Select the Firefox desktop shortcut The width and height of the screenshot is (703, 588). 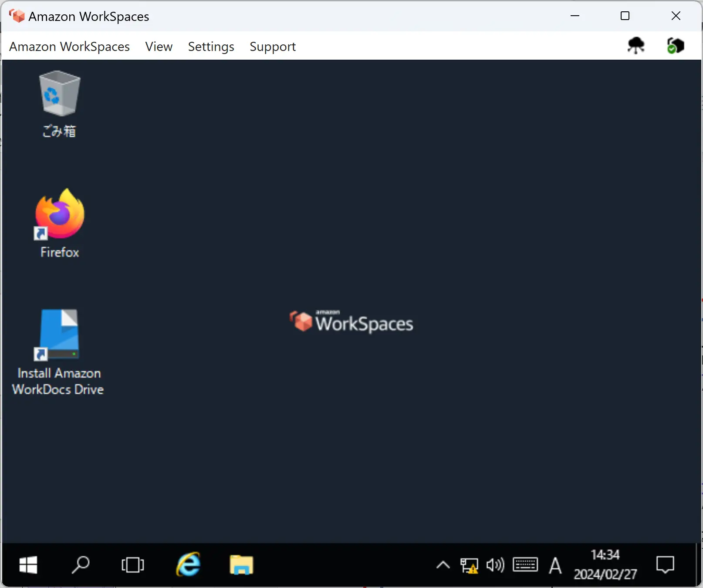point(60,223)
